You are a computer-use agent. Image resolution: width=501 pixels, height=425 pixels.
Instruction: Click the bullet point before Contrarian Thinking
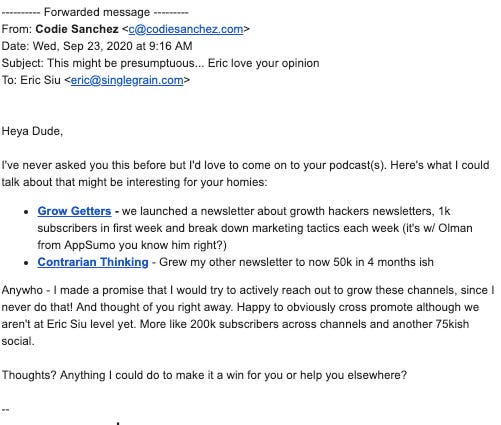point(26,263)
